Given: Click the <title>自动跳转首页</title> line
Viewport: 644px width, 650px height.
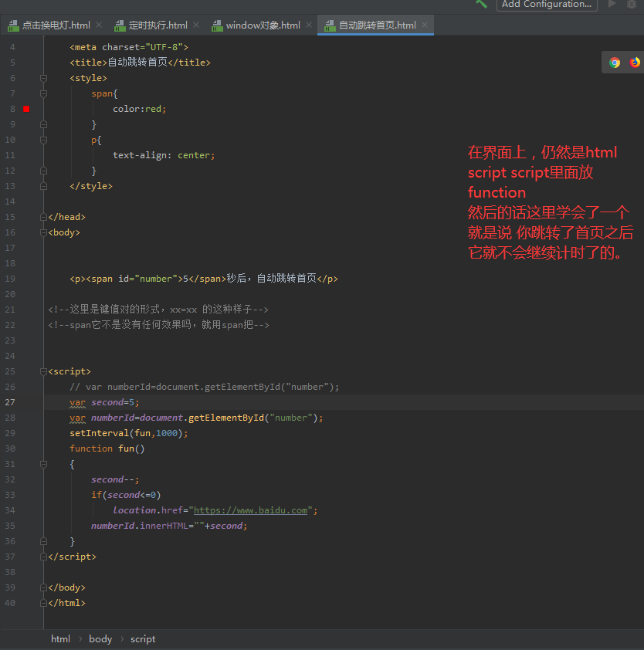Looking at the screenshot, I should click(141, 63).
